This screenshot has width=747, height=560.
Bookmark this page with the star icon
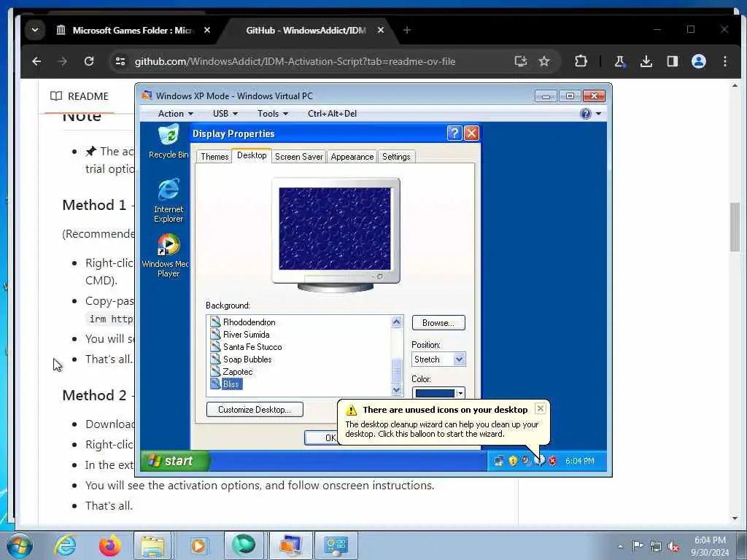tap(544, 61)
